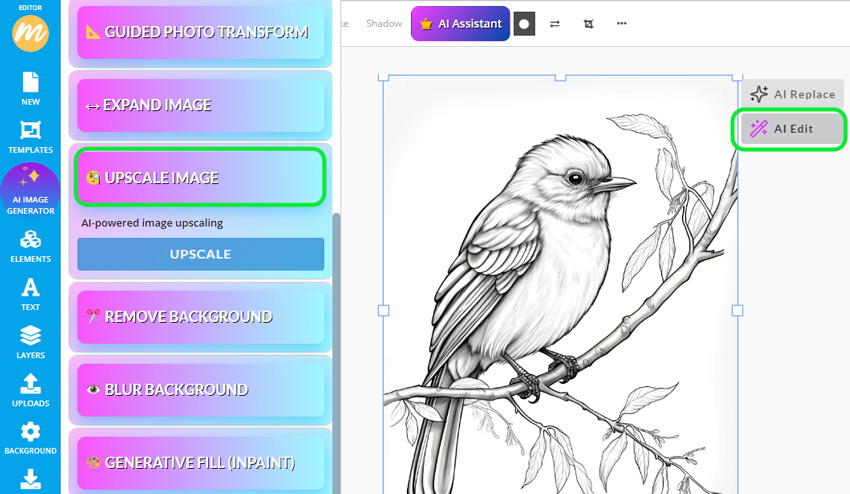Open the Background settings gear
Image resolution: width=850 pixels, height=494 pixels.
click(30, 438)
